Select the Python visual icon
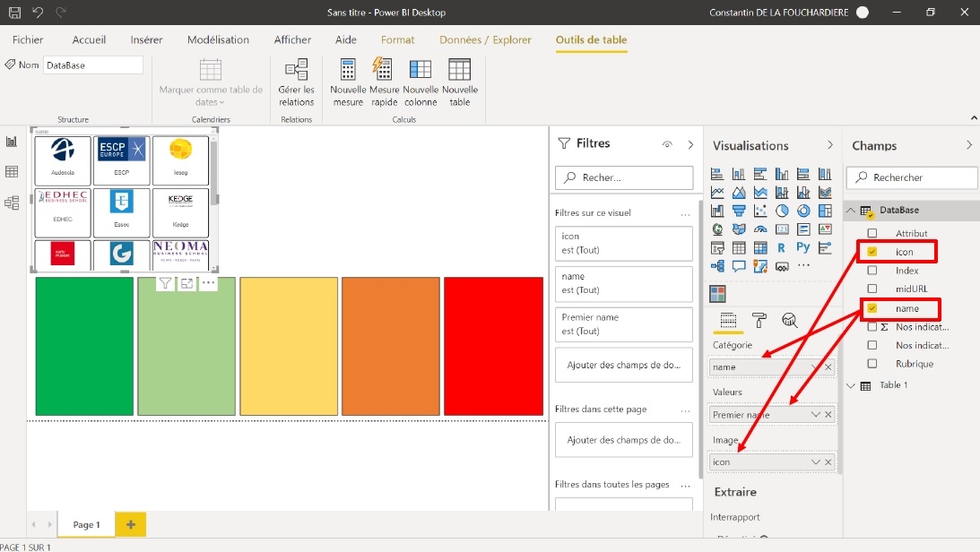The width and height of the screenshot is (980, 552). 803,248
